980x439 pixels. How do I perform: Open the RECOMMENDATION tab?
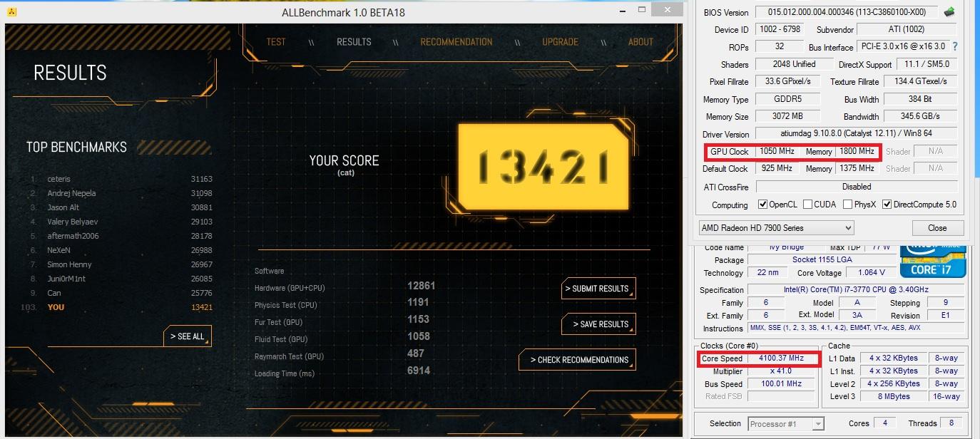pyautogui.click(x=456, y=41)
